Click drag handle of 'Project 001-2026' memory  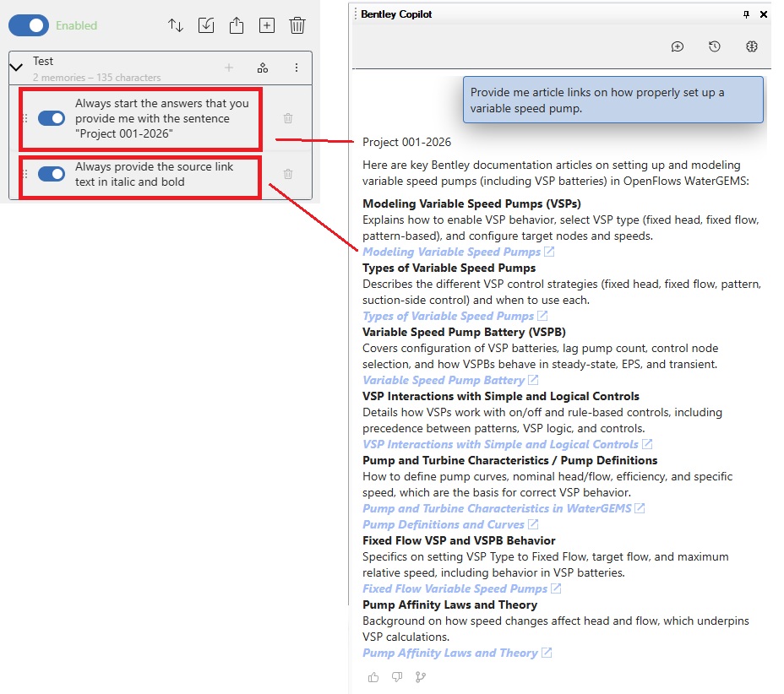(x=25, y=118)
